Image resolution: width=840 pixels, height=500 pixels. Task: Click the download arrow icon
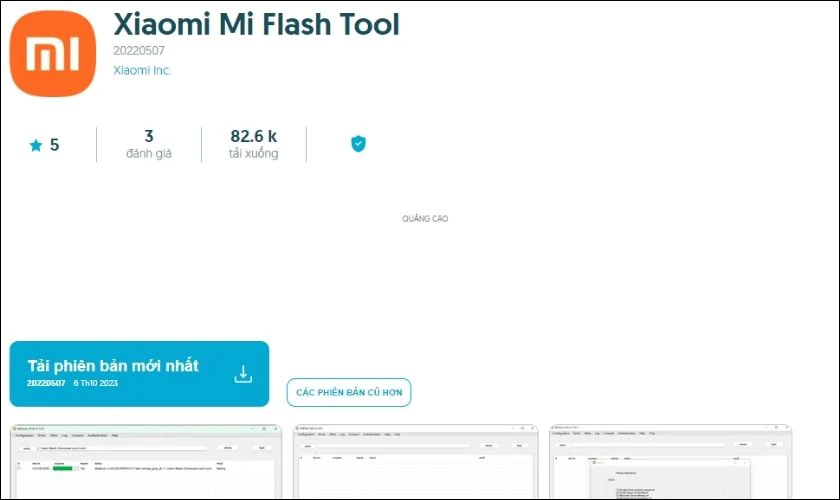242,374
